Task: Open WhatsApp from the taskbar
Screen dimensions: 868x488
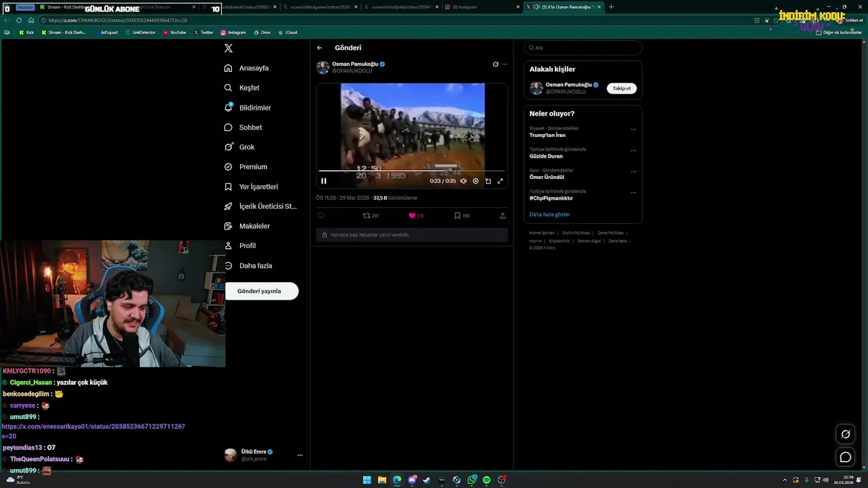Action: click(471, 480)
